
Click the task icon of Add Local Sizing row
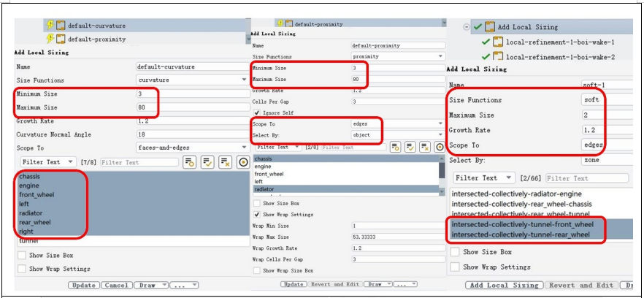click(x=489, y=27)
